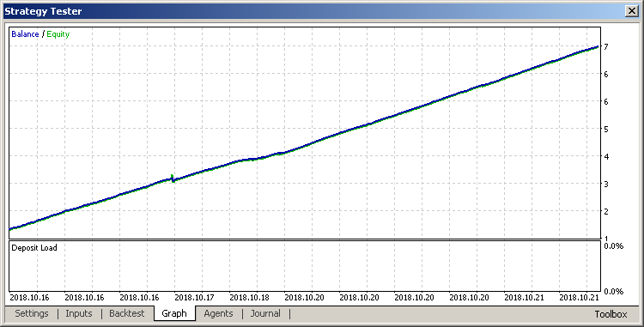Show the Journal tab
644x327 pixels.
265,313
